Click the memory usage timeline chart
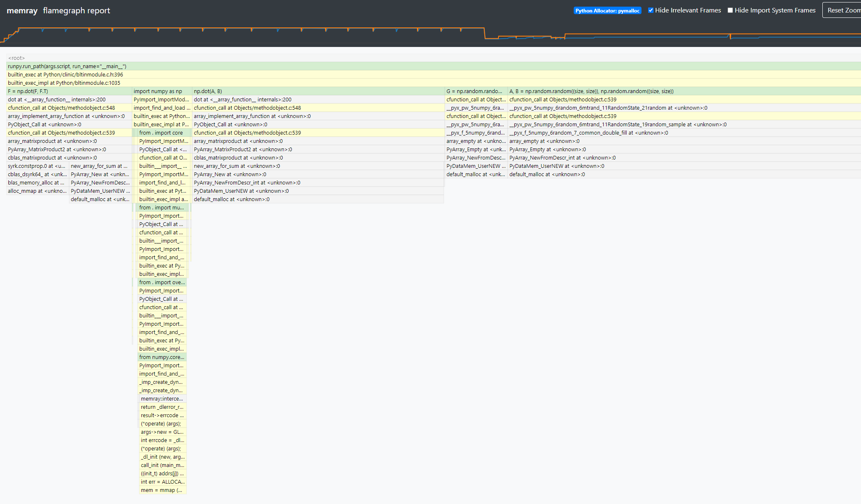The height and width of the screenshot is (504, 861). click(x=430, y=34)
